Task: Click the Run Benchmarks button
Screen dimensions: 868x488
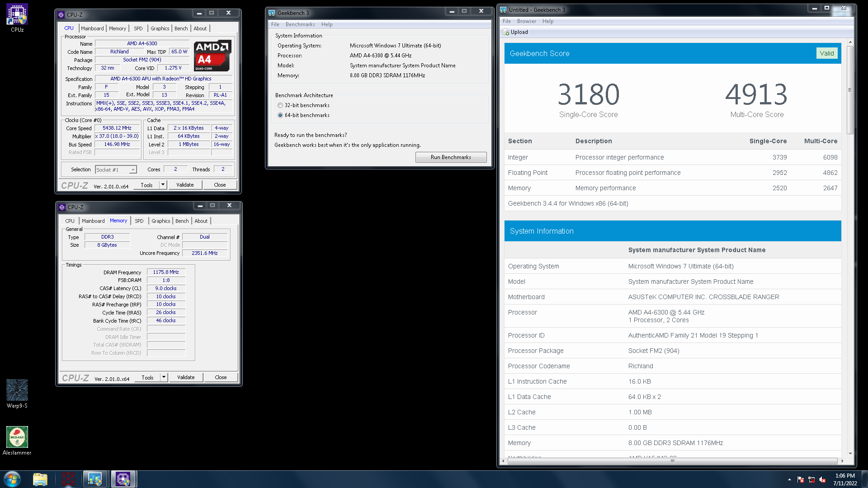Action: coord(451,157)
